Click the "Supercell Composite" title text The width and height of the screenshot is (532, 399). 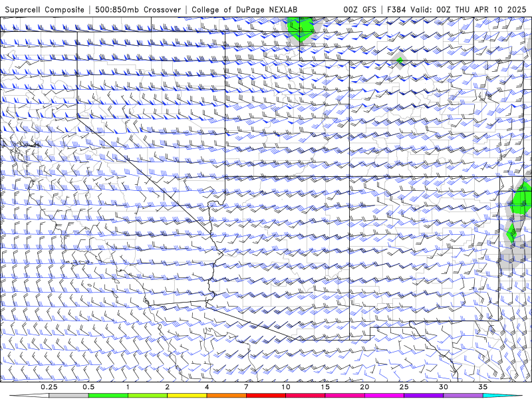[x=45, y=9]
